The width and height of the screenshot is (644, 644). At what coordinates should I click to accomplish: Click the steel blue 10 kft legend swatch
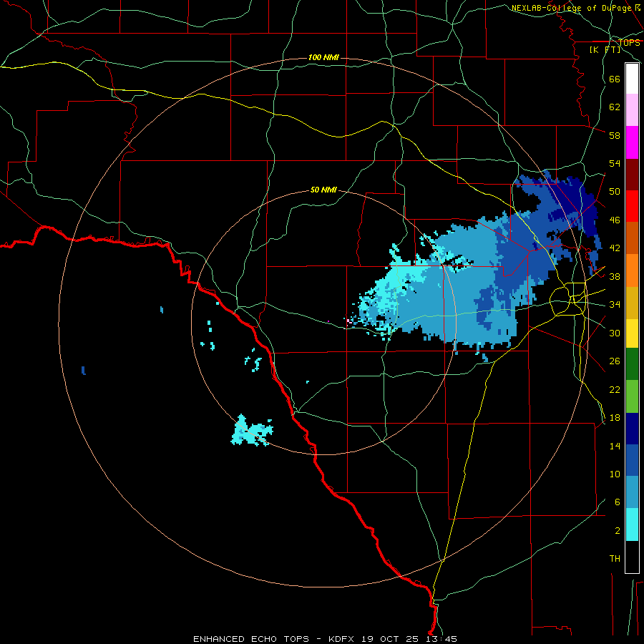632,492
